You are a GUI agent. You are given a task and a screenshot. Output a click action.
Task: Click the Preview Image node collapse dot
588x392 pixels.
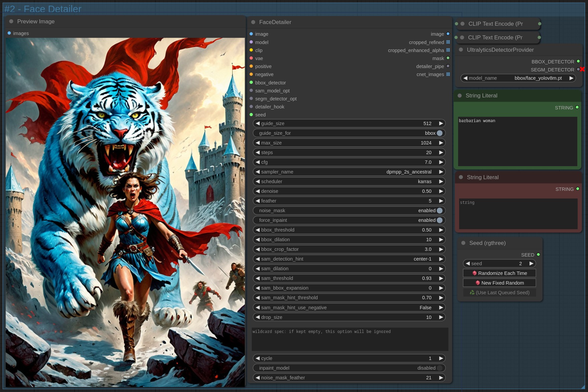click(x=11, y=21)
